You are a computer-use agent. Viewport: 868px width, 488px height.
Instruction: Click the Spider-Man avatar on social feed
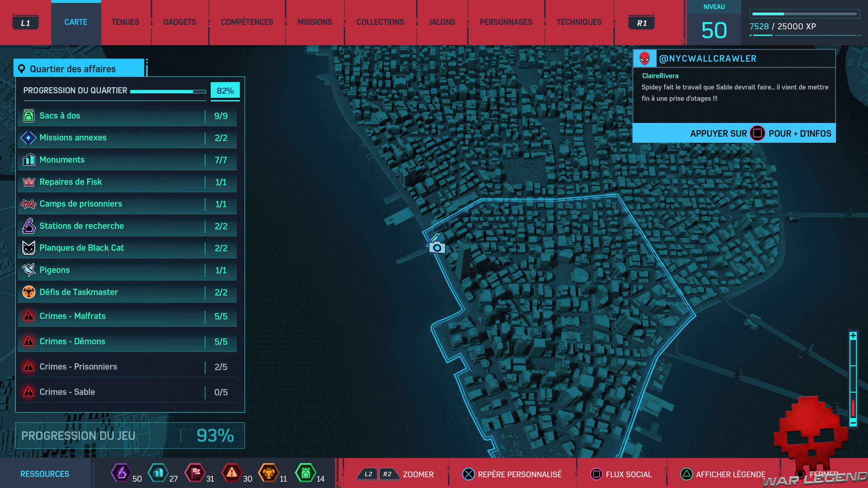point(644,59)
